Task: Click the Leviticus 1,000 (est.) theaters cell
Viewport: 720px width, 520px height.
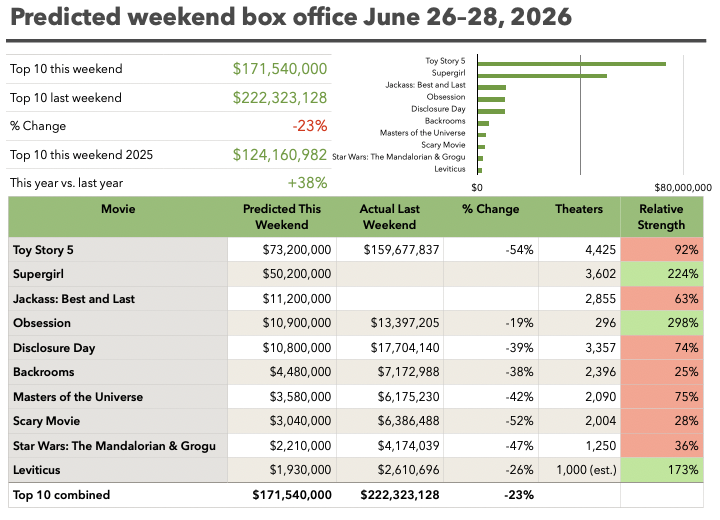Action: click(579, 470)
